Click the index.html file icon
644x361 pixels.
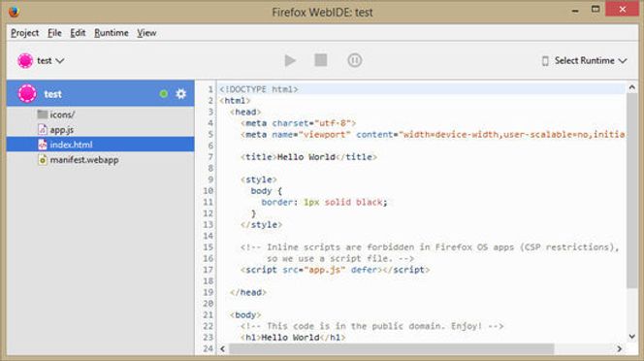43,145
